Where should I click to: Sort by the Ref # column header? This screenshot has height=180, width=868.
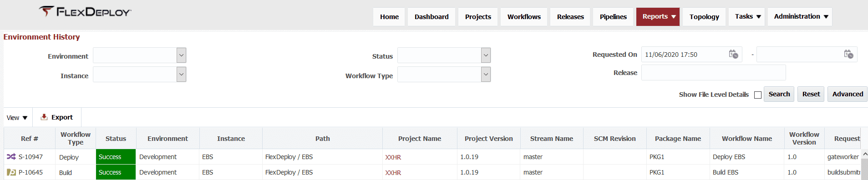pyautogui.click(x=30, y=139)
